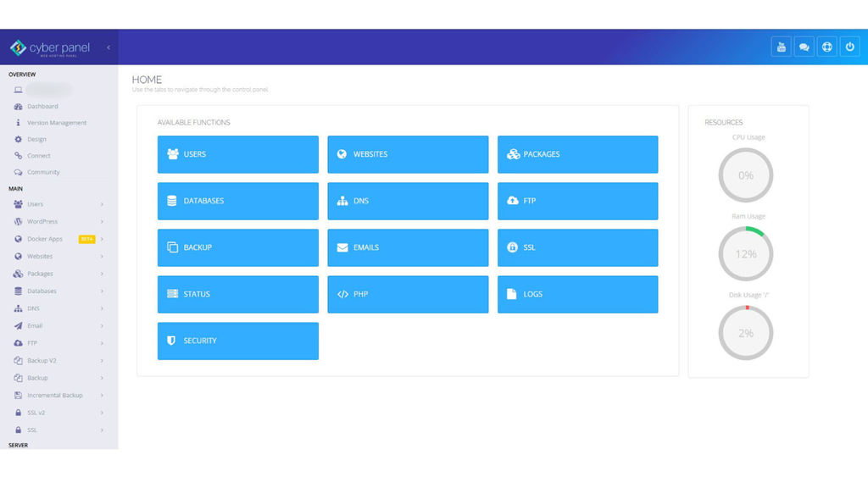Screen dimensions: 868x488
Task: Expand the Websites sidebar menu arrow
Action: [102, 256]
